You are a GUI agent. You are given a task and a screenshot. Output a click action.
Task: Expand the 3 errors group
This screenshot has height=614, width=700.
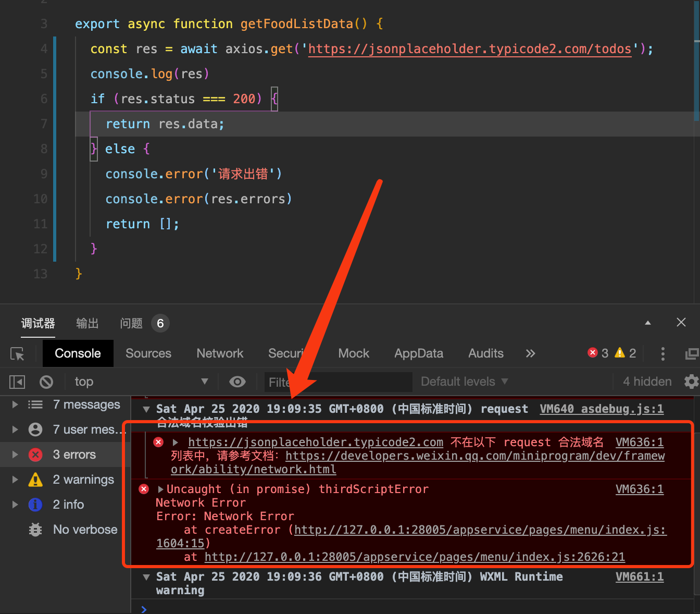(15, 455)
